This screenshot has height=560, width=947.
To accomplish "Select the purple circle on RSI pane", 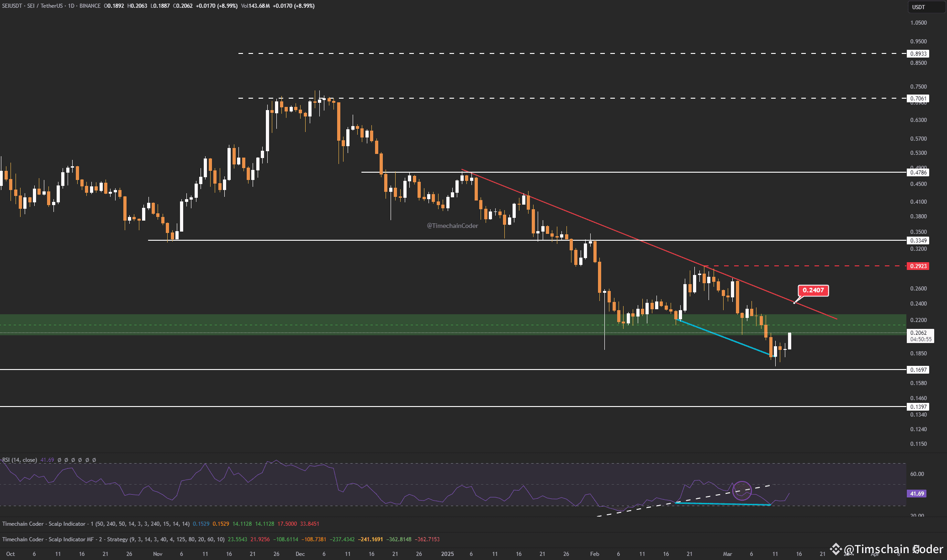I will tap(742, 491).
